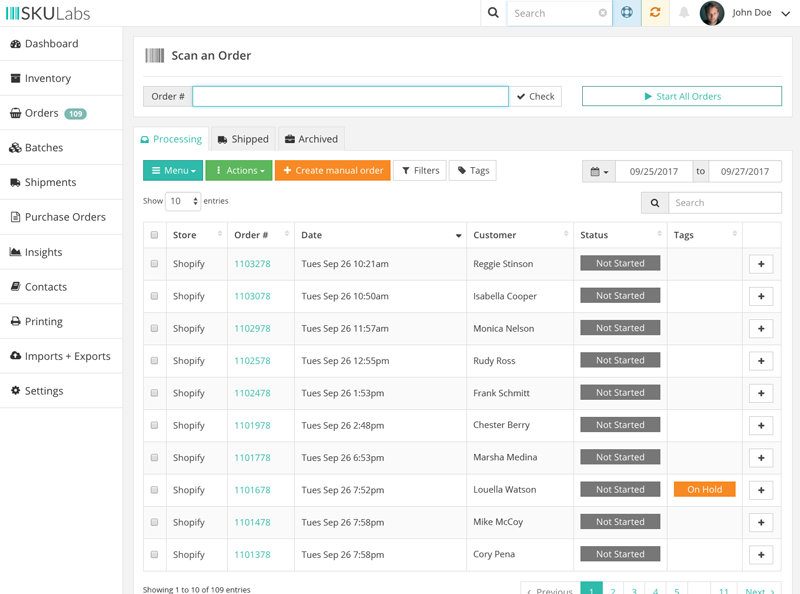Open order link 1102978
This screenshot has height=594, width=800.
pos(253,329)
